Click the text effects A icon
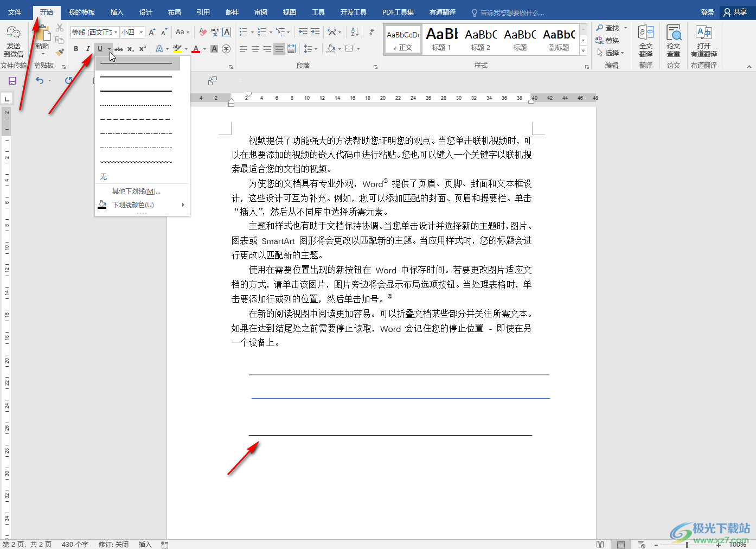756x549 pixels. click(x=159, y=49)
